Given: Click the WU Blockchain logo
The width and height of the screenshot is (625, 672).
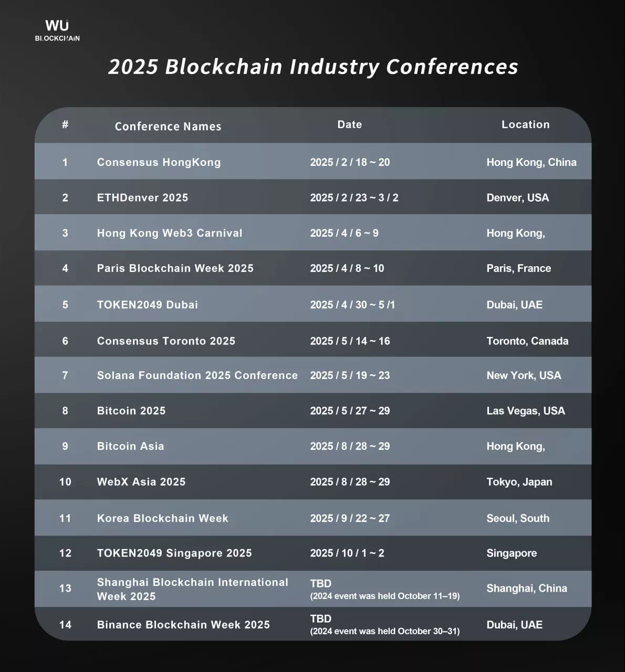Looking at the screenshot, I should click(x=57, y=30).
